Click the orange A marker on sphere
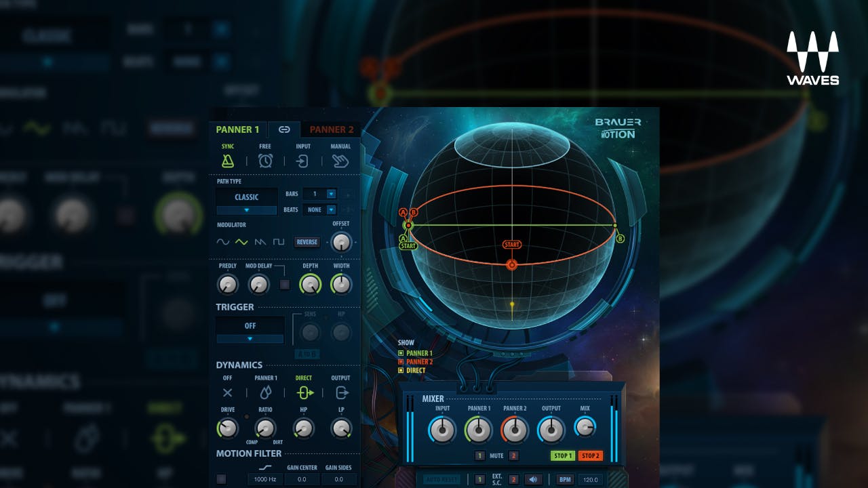 pyautogui.click(x=403, y=212)
